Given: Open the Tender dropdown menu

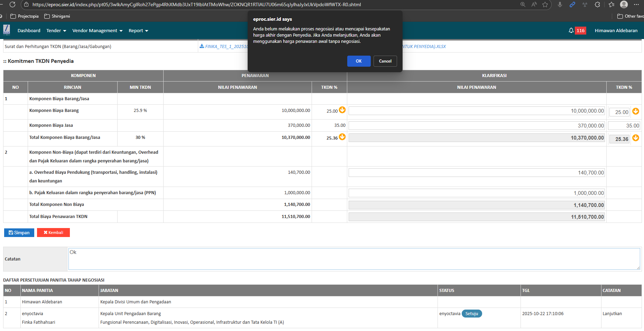Looking at the screenshot, I should click(x=56, y=31).
